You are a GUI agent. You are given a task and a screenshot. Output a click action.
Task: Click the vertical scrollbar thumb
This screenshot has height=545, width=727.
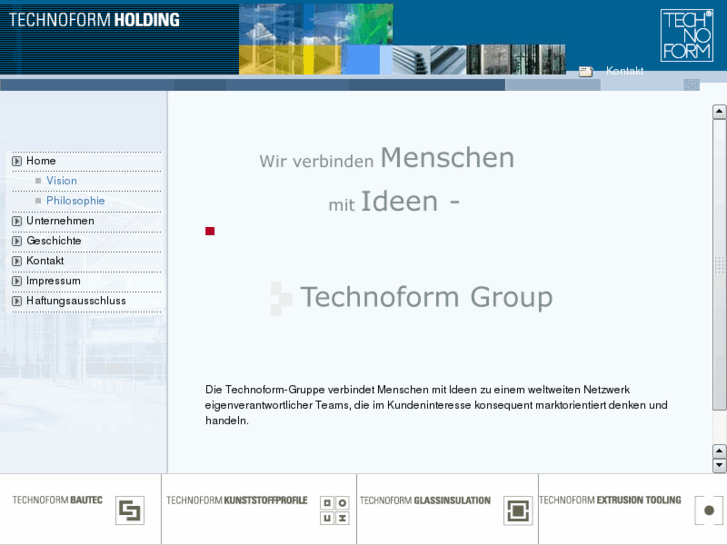coord(719,264)
